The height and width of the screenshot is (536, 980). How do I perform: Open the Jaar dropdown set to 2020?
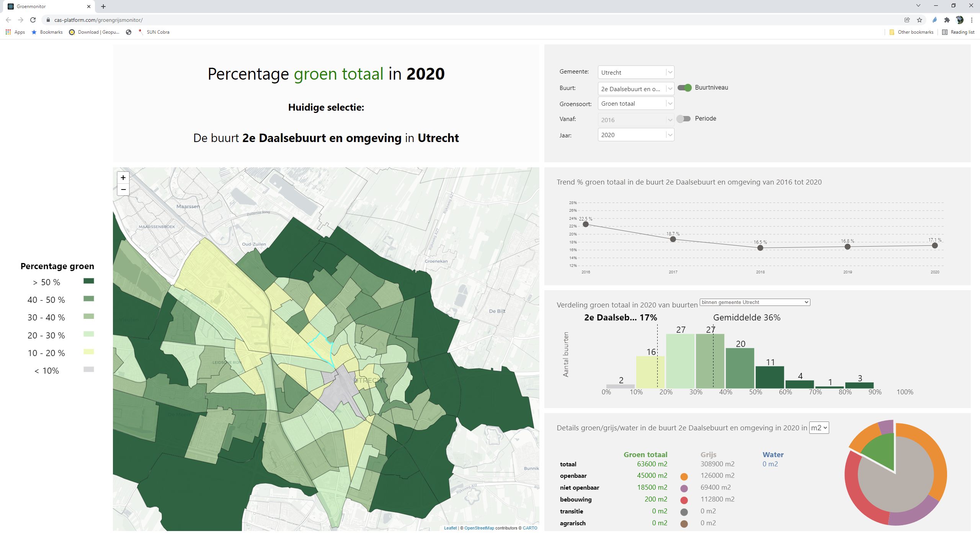coord(635,135)
